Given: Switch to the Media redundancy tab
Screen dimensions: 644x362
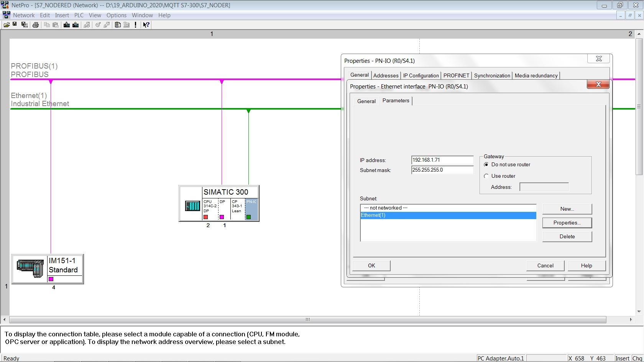Looking at the screenshot, I should pyautogui.click(x=536, y=76).
